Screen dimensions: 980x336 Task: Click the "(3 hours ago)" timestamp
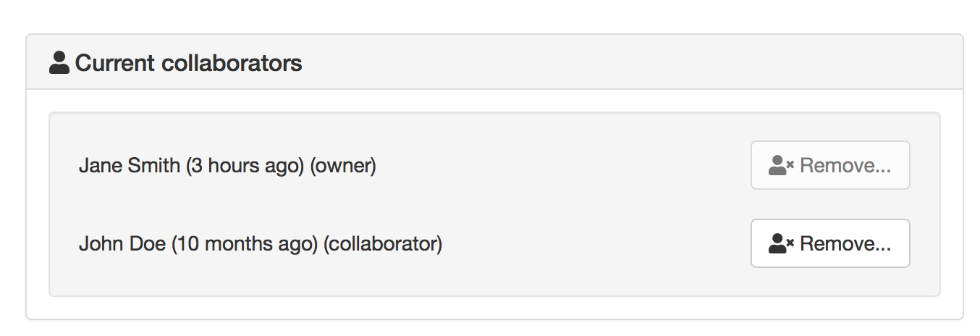(x=245, y=166)
